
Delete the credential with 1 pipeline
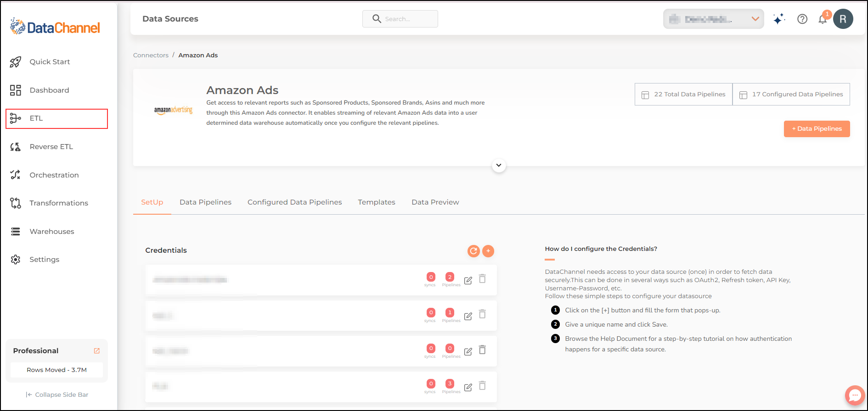(x=482, y=314)
